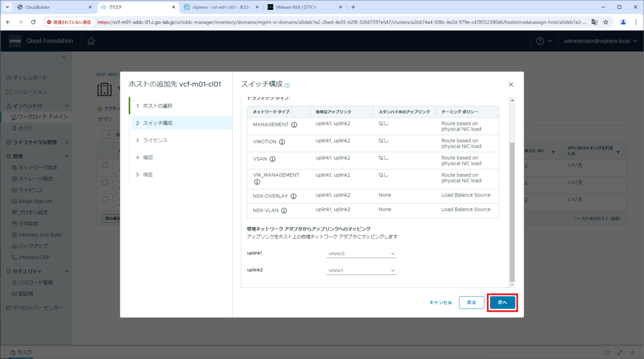Expand the ライフサイクル管理 section

67,142
